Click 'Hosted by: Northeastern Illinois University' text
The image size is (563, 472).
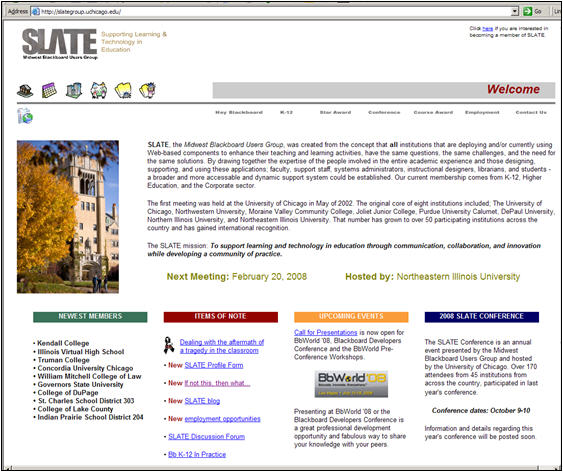pos(432,277)
